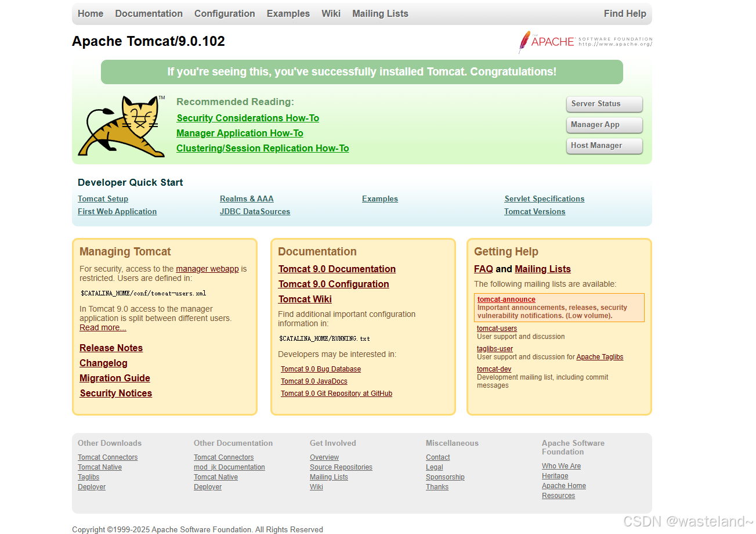Open Mailing Lists in top navigation
The height and width of the screenshot is (534, 756).
pyautogui.click(x=380, y=13)
